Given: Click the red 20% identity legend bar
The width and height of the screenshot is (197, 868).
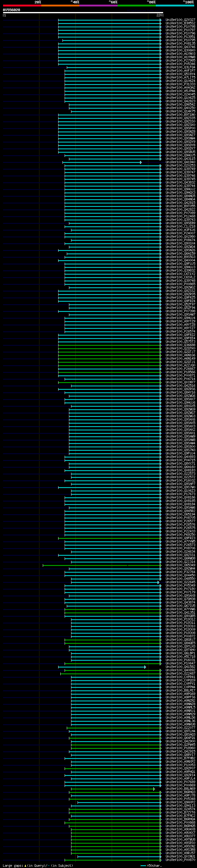Looking at the screenshot, I should [x=22, y=6].
